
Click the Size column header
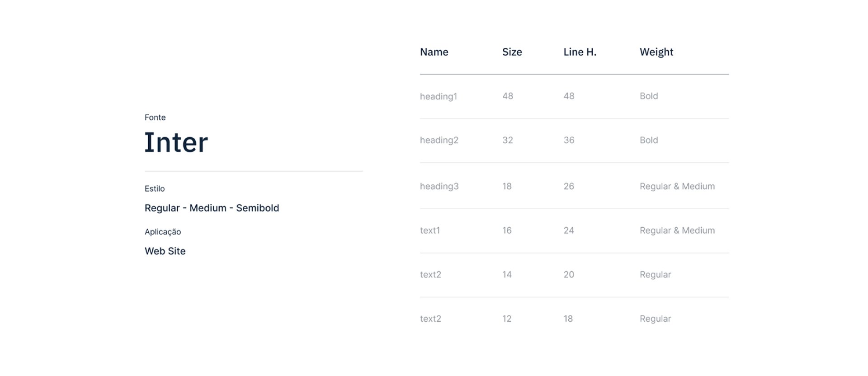(512, 52)
